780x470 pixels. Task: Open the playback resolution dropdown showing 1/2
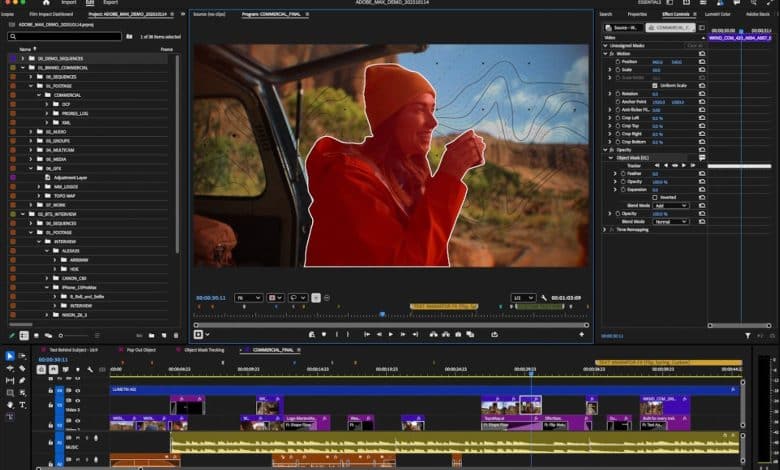click(x=524, y=298)
